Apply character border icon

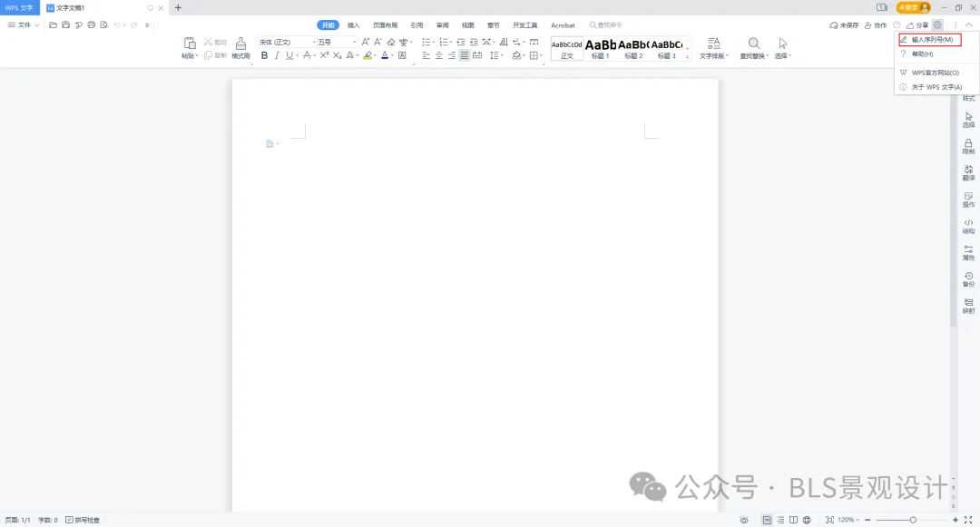point(402,55)
